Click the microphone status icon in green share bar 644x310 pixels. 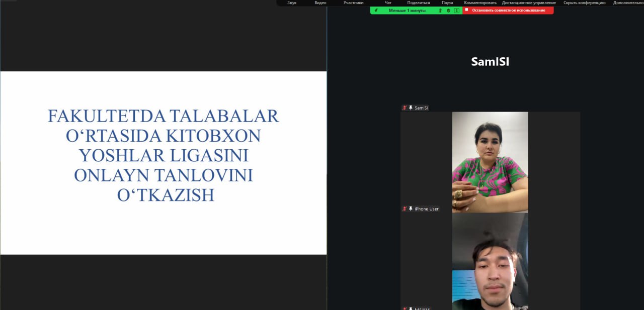pyautogui.click(x=440, y=11)
